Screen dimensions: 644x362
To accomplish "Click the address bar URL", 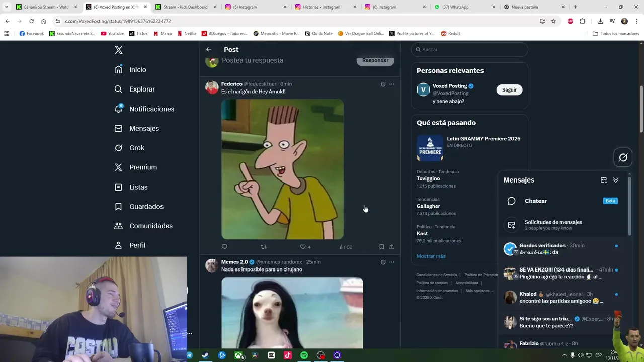I will tap(118, 21).
